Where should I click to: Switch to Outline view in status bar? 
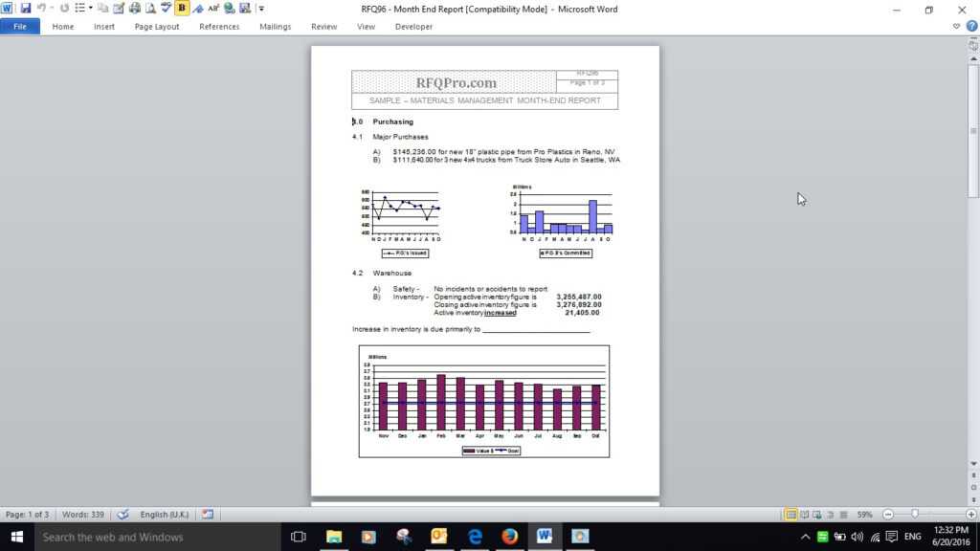(830, 514)
